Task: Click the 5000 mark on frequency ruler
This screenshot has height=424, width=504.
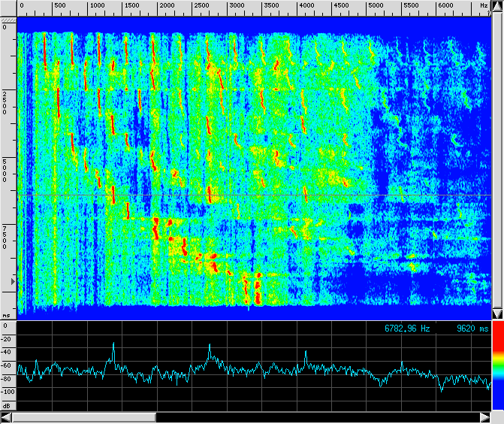Action: click(376, 5)
